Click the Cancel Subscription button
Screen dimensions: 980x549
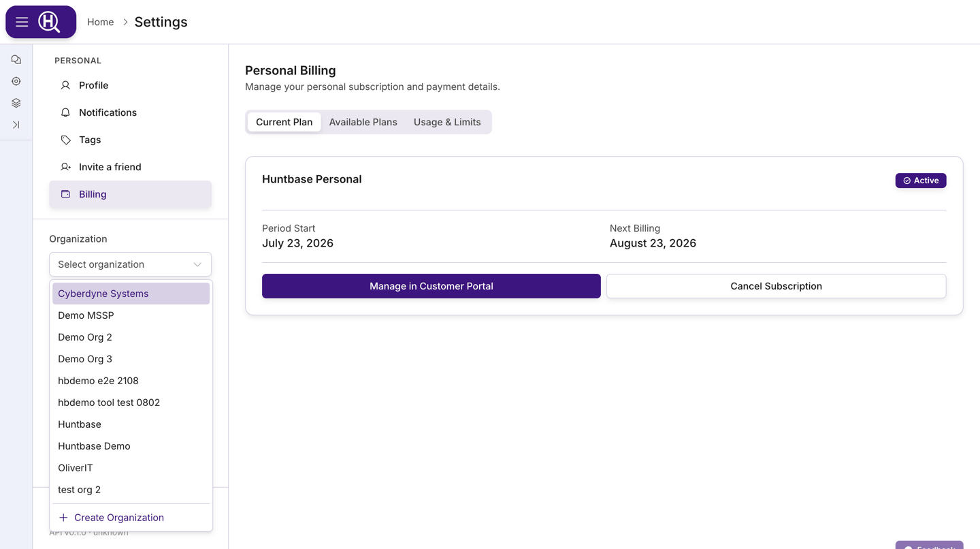click(x=776, y=286)
